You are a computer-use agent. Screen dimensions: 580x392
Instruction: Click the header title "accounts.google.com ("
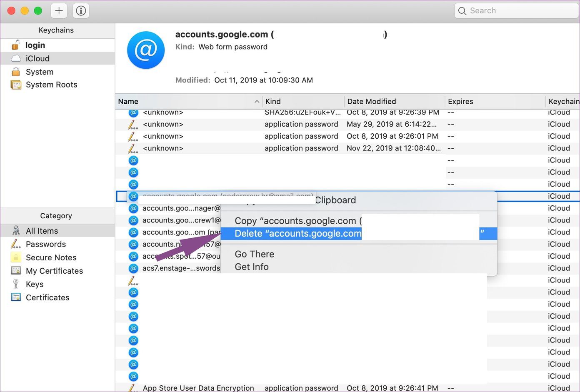(225, 35)
